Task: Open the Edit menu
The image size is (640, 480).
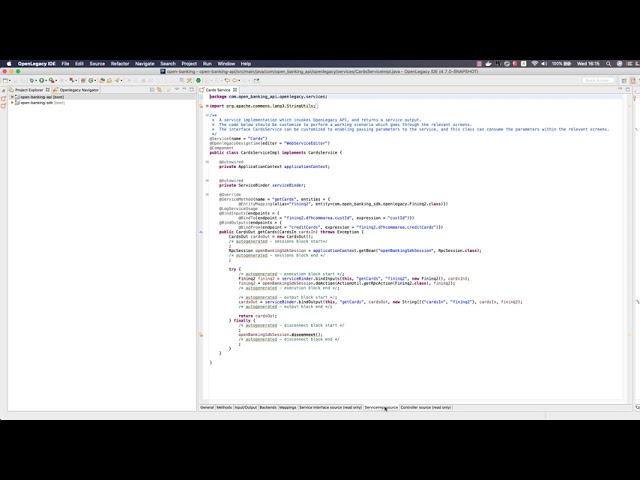Action: 79,64
